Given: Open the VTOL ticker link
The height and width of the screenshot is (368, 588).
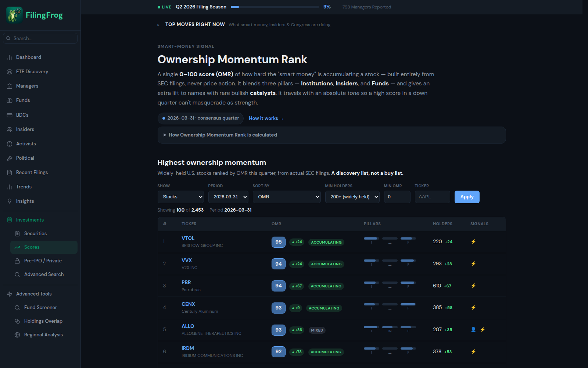Looking at the screenshot, I should coord(188,238).
